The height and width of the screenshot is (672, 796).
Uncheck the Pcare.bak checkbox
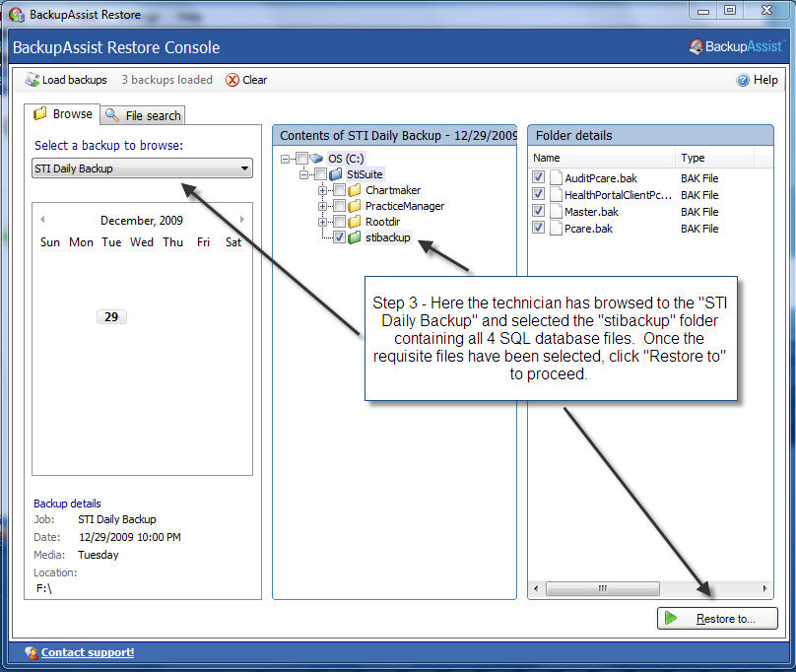538,228
